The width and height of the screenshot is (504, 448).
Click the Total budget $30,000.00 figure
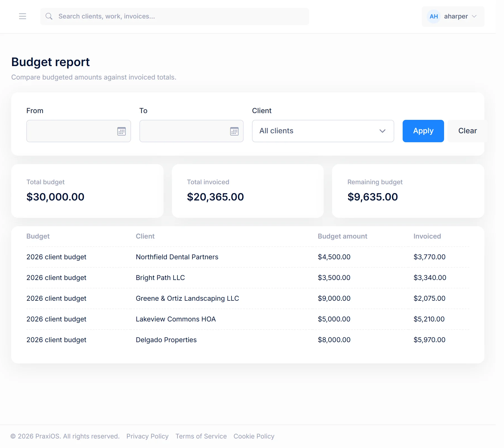[55, 197]
